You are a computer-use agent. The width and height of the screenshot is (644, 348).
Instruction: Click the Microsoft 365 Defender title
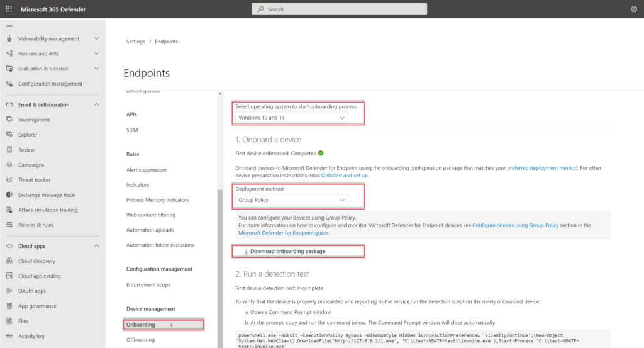pos(53,9)
